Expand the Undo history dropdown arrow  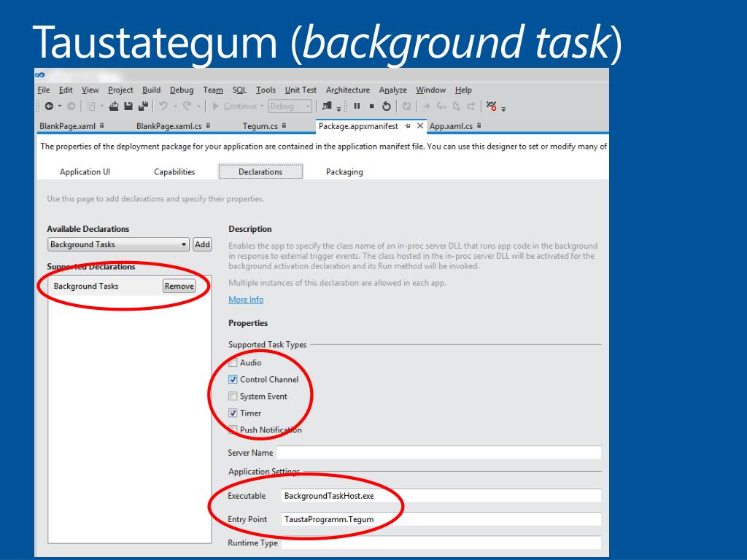(x=175, y=106)
